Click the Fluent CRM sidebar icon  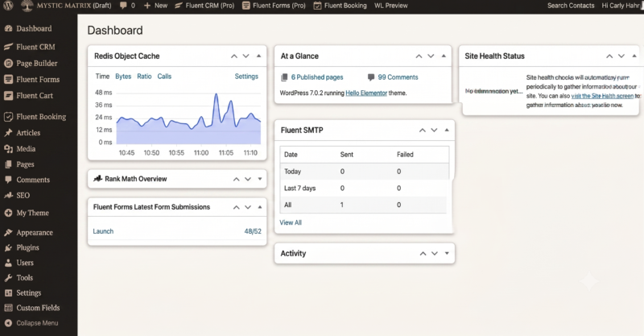pyautogui.click(x=8, y=47)
